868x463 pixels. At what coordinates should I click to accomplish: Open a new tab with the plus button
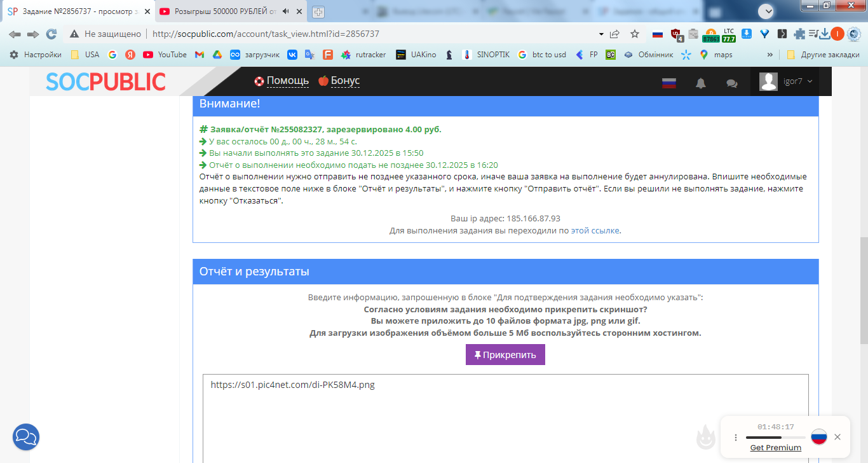[x=318, y=12]
